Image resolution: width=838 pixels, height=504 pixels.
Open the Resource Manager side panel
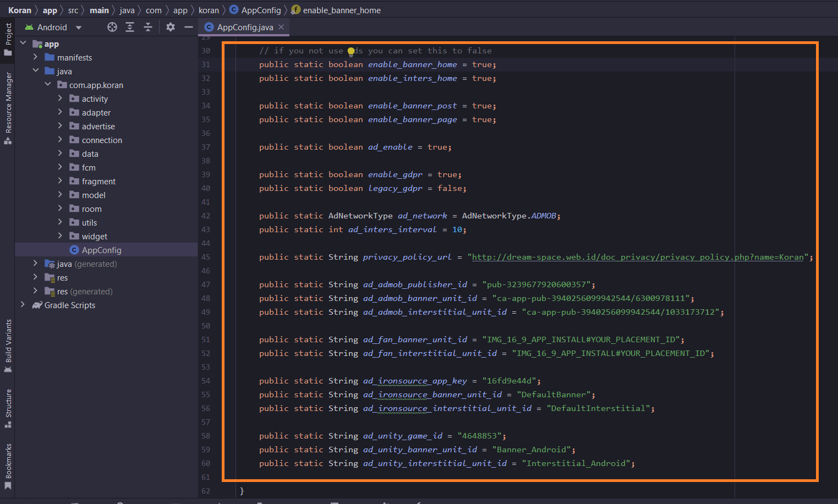[x=8, y=107]
